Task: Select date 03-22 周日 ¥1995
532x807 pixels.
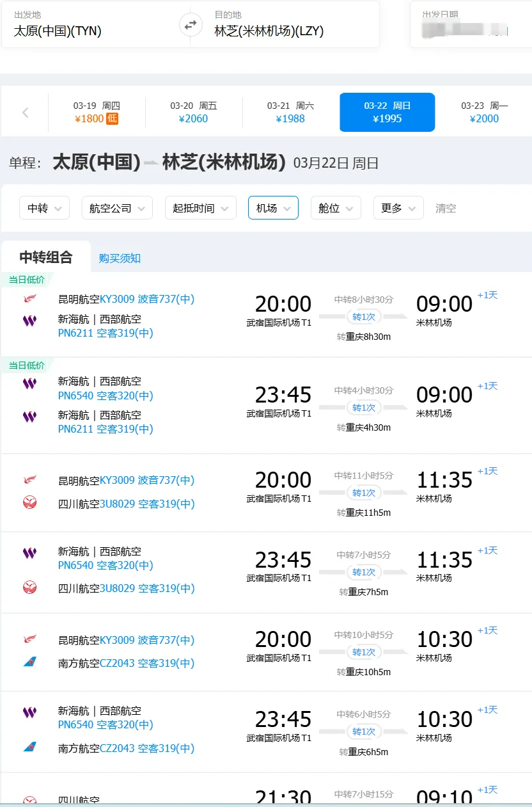Action: pyautogui.click(x=387, y=112)
